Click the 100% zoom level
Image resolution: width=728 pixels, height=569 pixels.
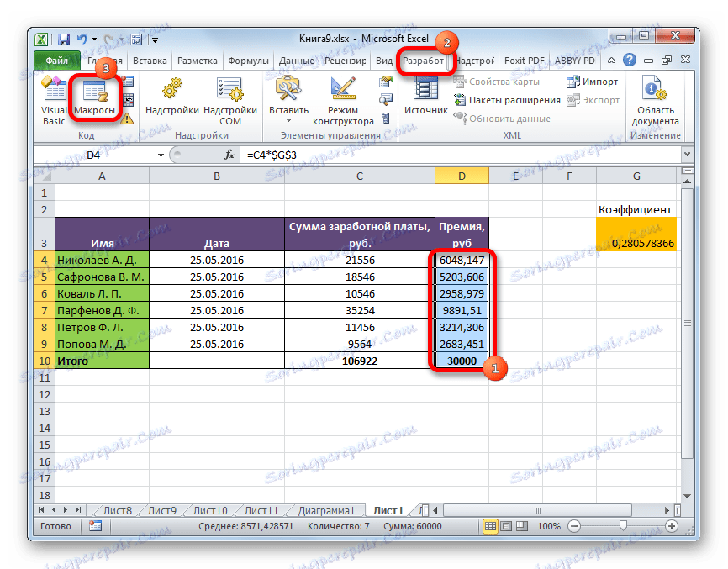coord(549,526)
